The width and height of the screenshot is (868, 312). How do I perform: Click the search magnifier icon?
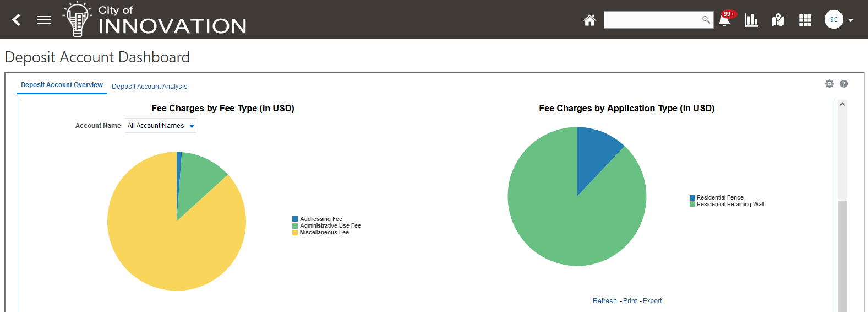click(706, 20)
